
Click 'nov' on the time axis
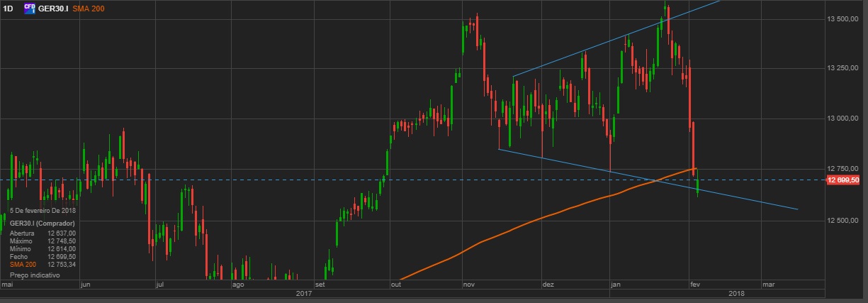pos(468,284)
